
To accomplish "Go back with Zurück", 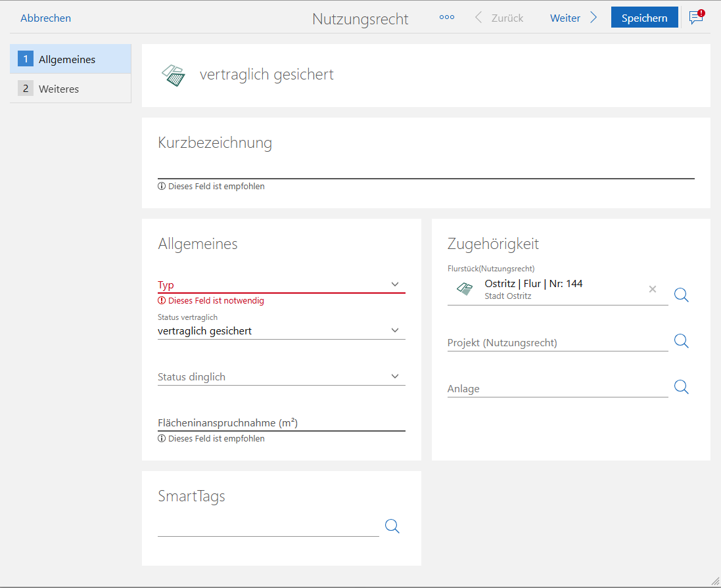I will (507, 18).
